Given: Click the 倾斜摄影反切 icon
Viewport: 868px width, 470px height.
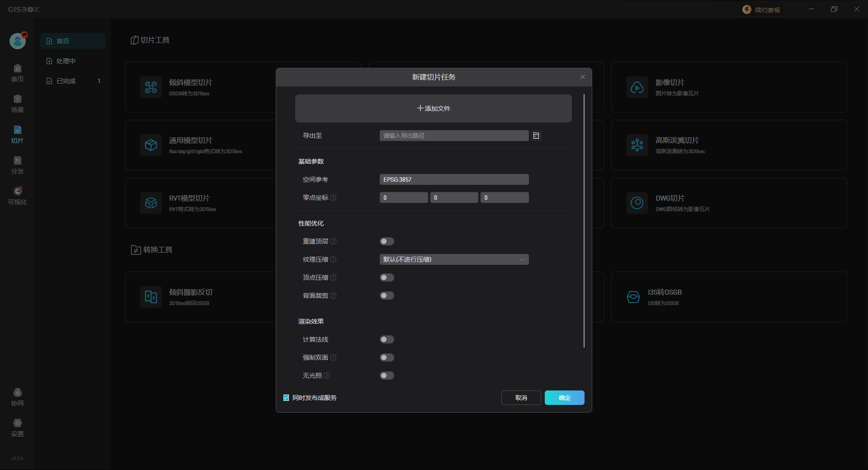Looking at the screenshot, I should [151, 297].
